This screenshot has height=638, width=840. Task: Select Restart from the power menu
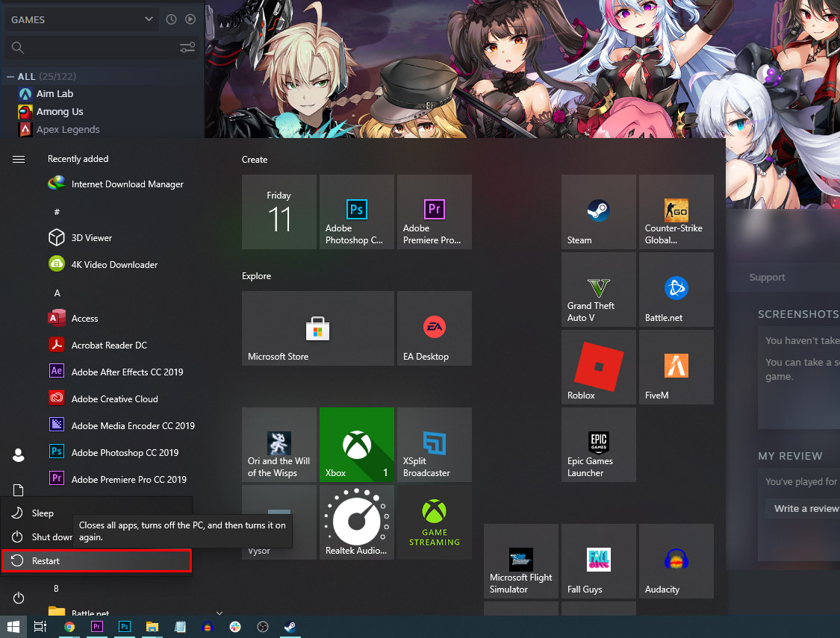45,560
